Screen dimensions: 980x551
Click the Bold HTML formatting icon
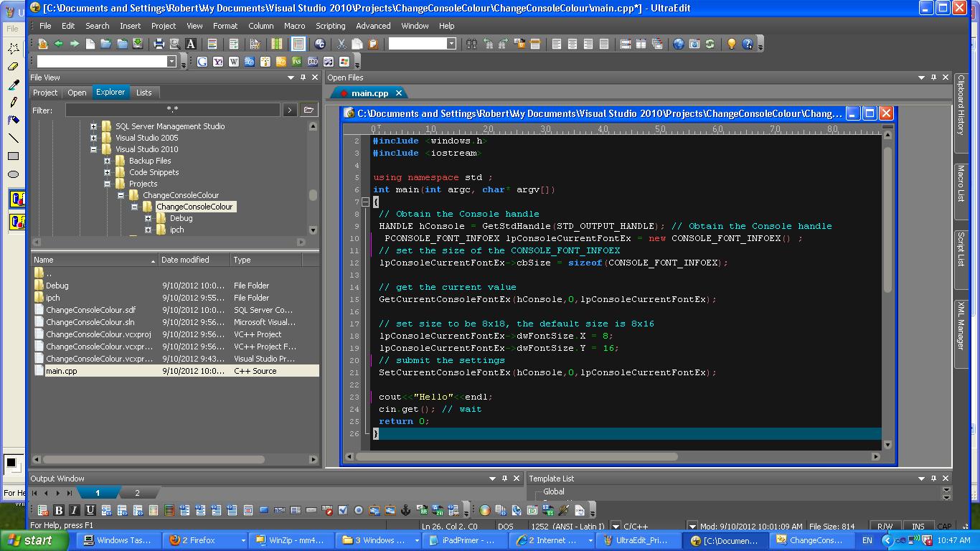[x=59, y=510]
